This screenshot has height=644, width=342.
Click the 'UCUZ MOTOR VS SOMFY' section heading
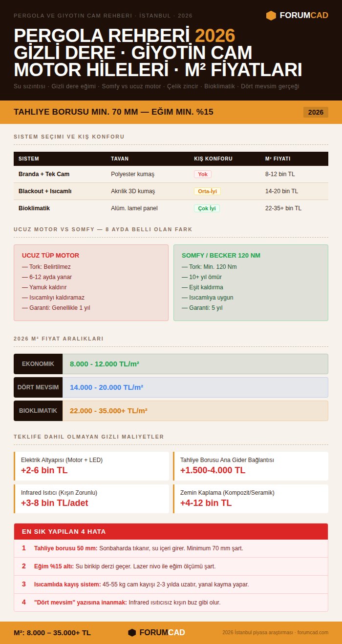click(103, 229)
